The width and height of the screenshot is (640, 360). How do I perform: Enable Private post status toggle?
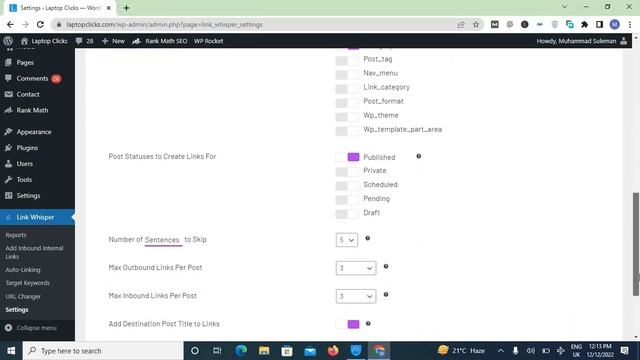pos(347,172)
